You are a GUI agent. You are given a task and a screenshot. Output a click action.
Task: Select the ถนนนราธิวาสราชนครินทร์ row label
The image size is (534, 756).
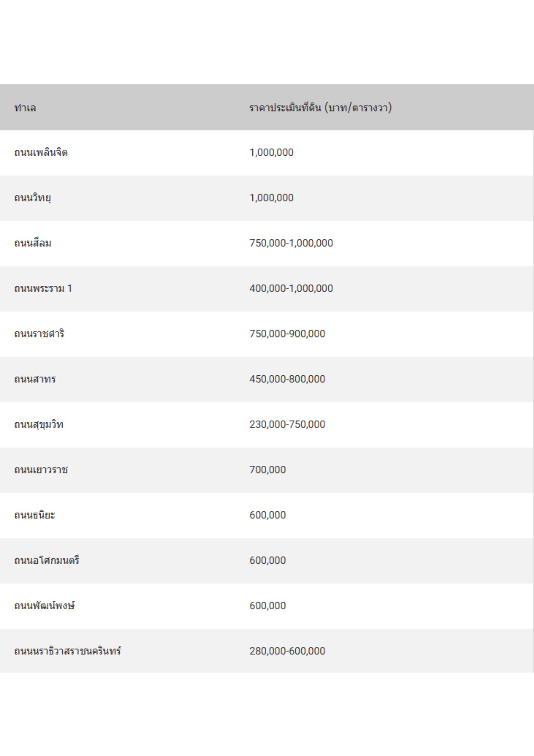(68, 651)
